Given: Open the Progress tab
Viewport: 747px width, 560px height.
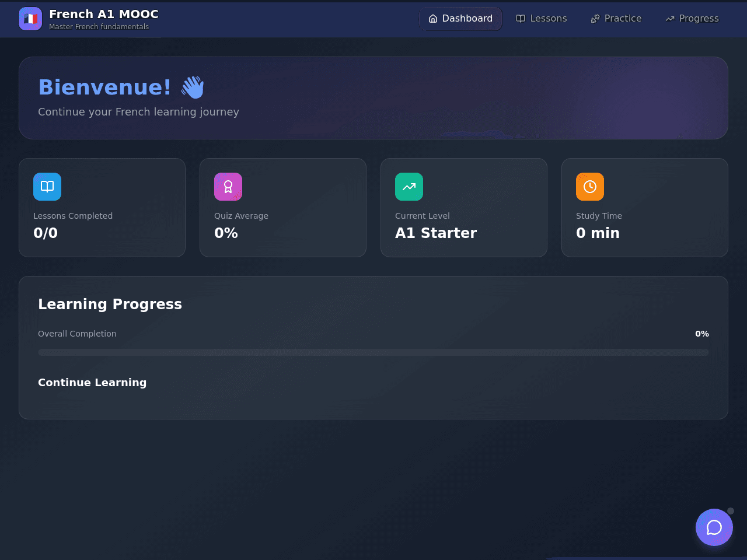Looking at the screenshot, I should coord(692,19).
